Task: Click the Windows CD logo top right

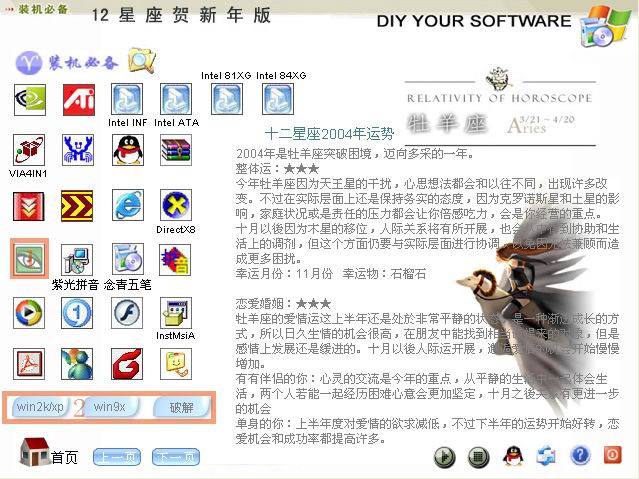Action: coord(604,26)
